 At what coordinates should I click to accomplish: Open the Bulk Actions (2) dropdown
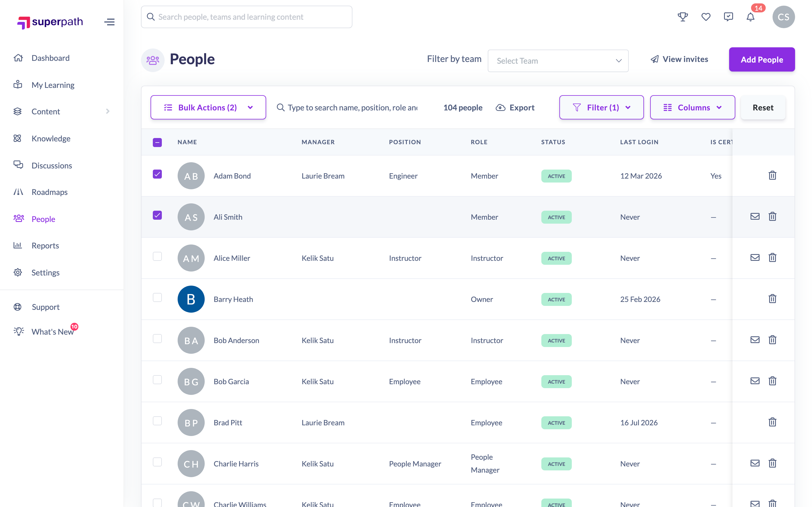(208, 107)
